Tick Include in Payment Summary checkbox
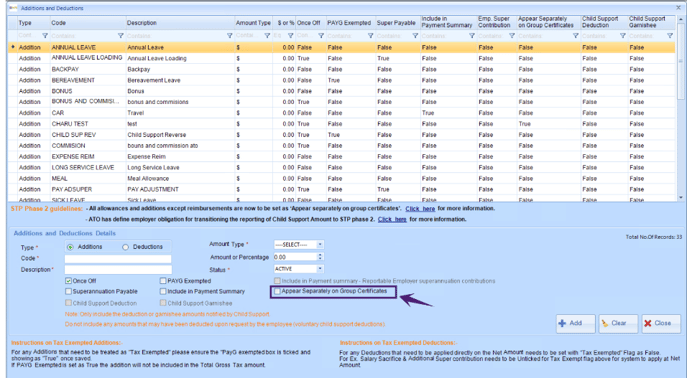 pos(163,291)
